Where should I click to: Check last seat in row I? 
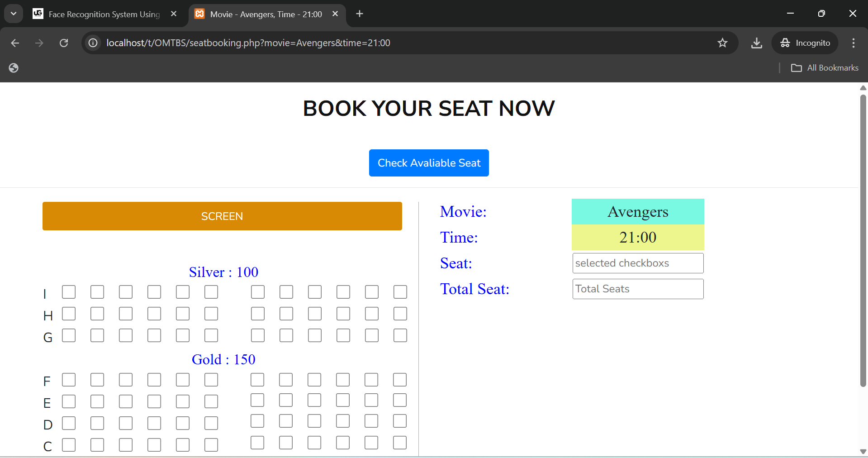400,292
